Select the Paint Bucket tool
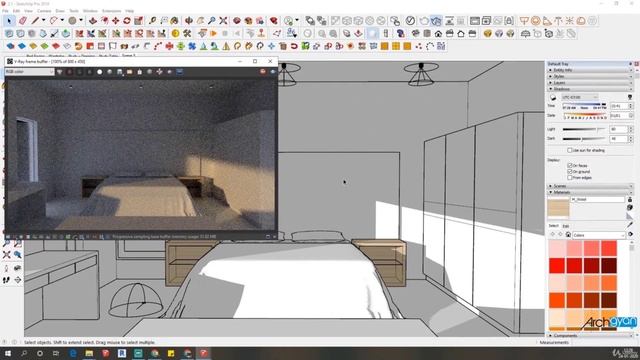This screenshot has height=360, width=640. click(x=175, y=20)
